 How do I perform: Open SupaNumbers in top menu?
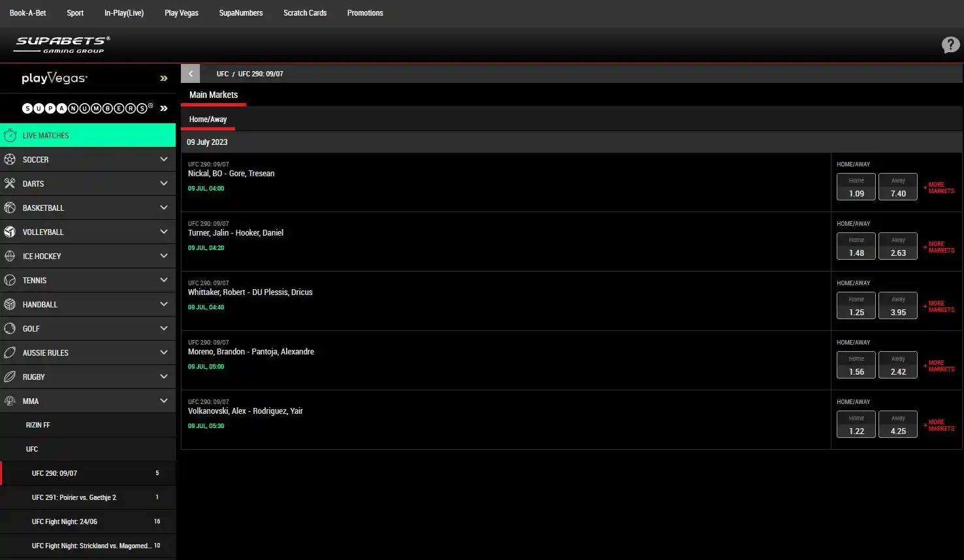(241, 13)
